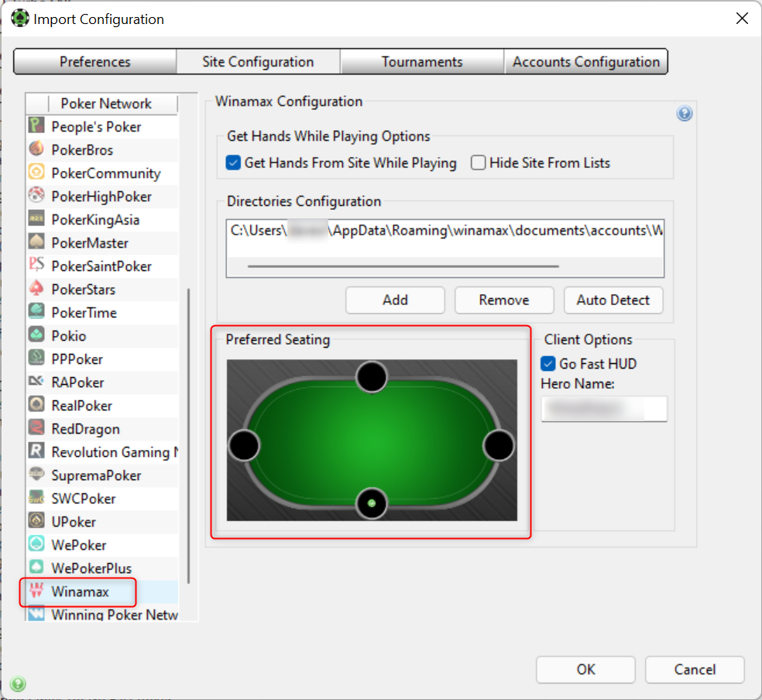Select the Winamax list entry
This screenshot has width=762, height=700.
click(103, 592)
